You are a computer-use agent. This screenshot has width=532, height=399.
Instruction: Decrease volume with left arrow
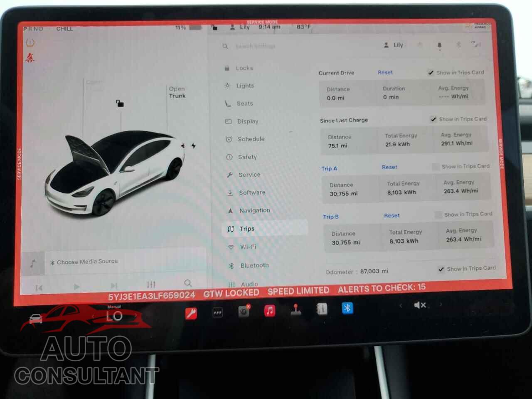[401, 305]
